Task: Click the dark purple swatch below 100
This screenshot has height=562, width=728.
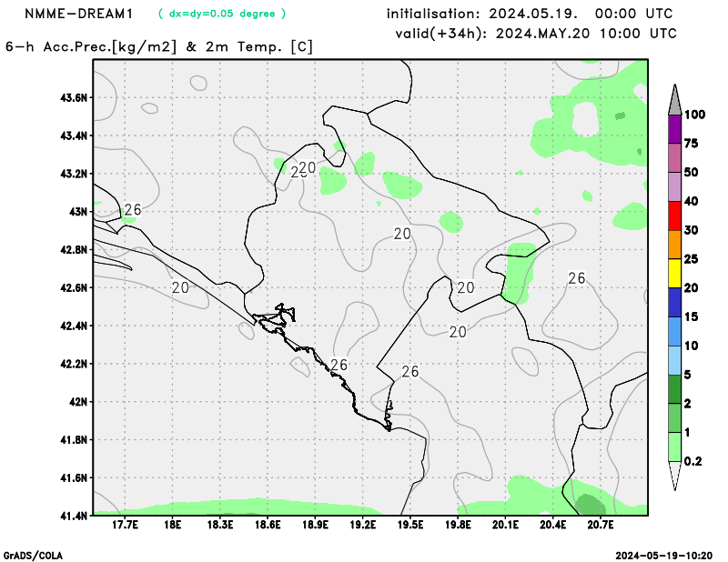Action: [674, 129]
